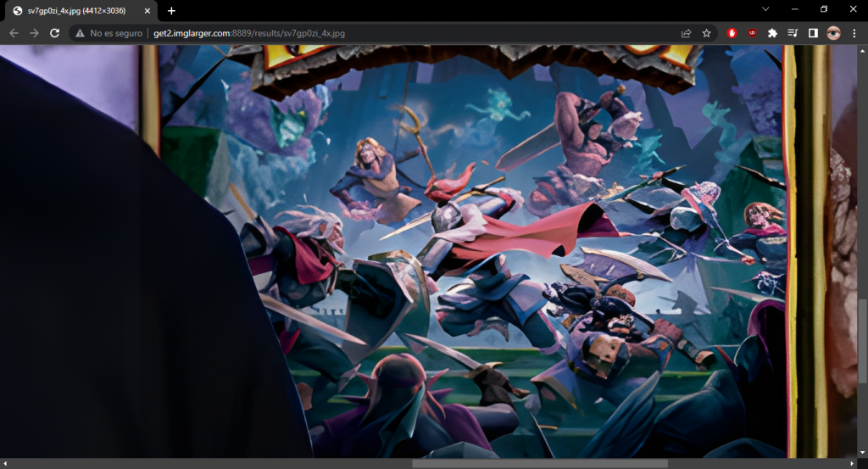Open the uBlock Origin extension icon
868x469 pixels.
[x=753, y=33]
